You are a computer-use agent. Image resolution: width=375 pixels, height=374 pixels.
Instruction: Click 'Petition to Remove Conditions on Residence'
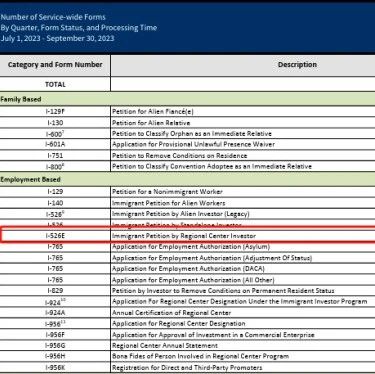coord(180,156)
